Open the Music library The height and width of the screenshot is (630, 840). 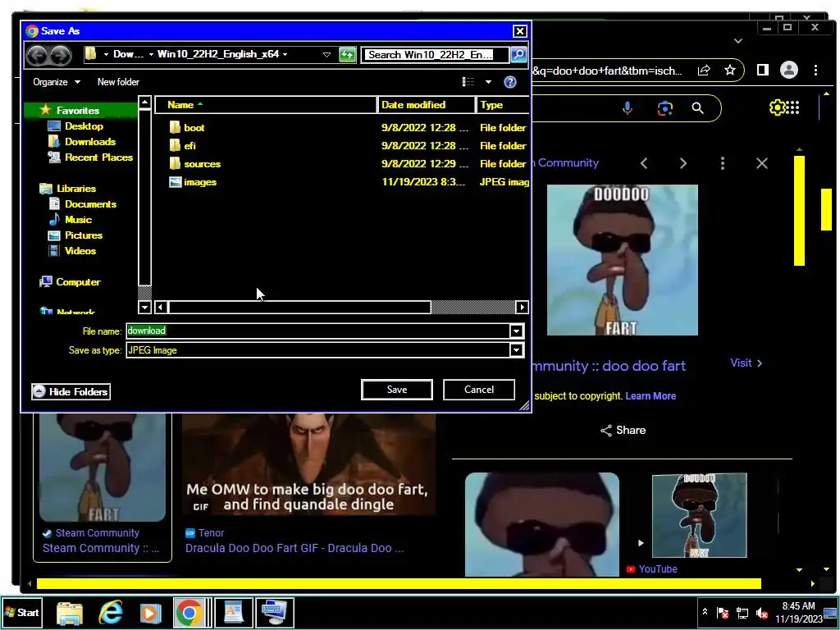78,220
